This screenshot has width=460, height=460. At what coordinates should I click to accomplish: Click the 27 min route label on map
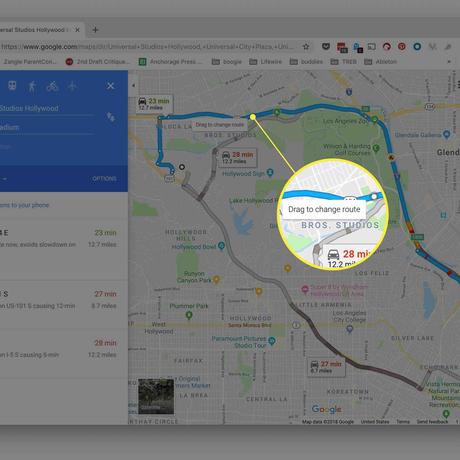click(x=327, y=367)
